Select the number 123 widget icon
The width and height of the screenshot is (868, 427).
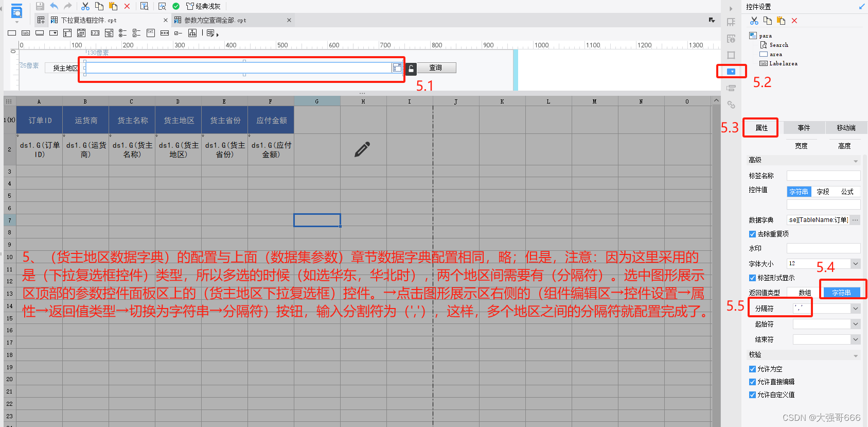tap(95, 33)
